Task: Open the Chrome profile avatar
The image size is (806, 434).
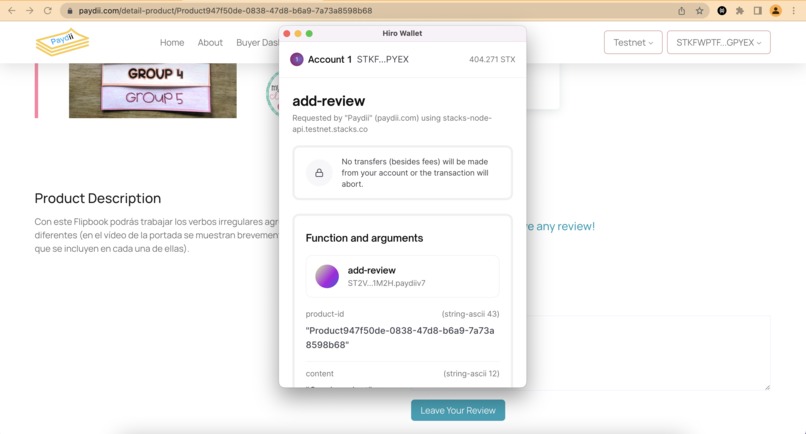Action: tap(776, 11)
